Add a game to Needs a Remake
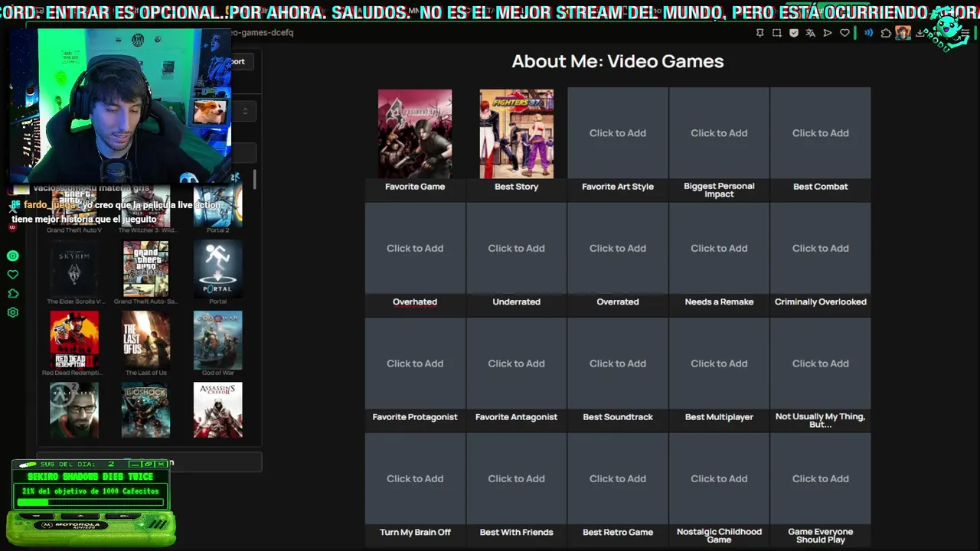Image resolution: width=980 pixels, height=551 pixels. [719, 248]
